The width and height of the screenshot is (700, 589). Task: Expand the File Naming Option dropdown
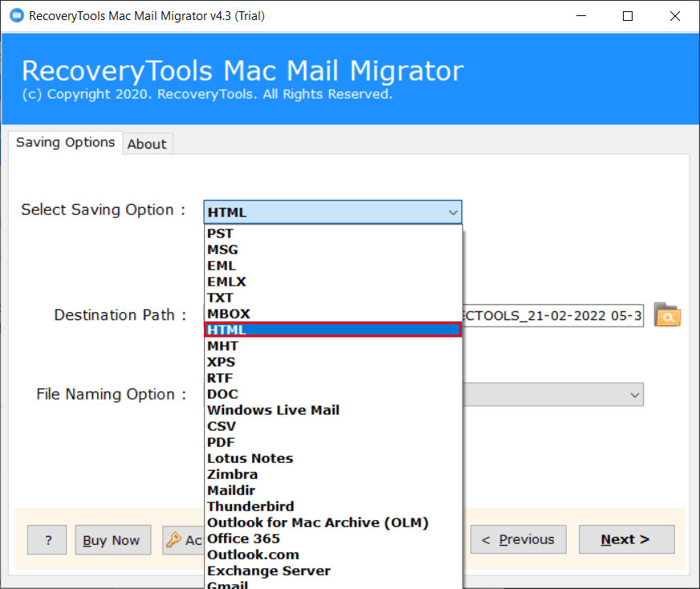click(x=634, y=395)
